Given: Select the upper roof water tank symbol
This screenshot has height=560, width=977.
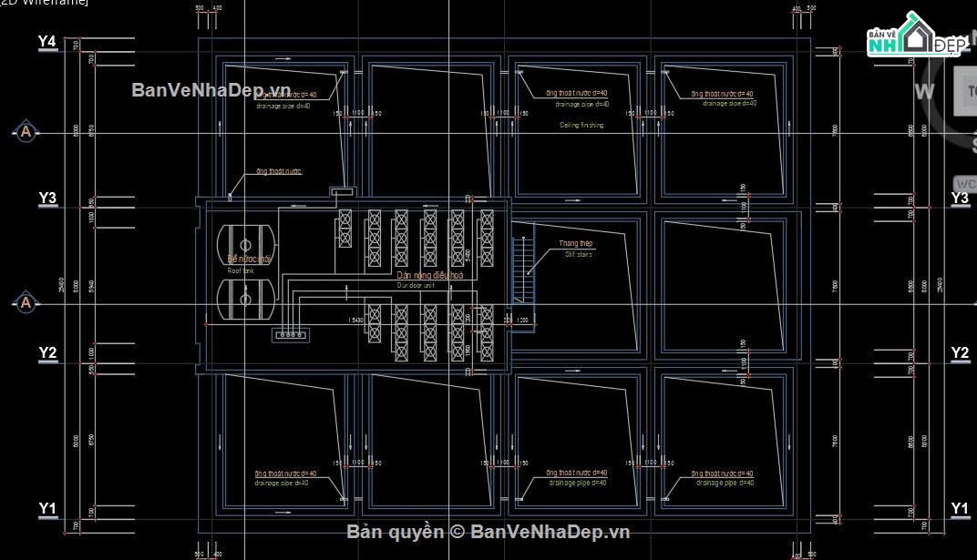Looking at the screenshot, I should point(245,245).
